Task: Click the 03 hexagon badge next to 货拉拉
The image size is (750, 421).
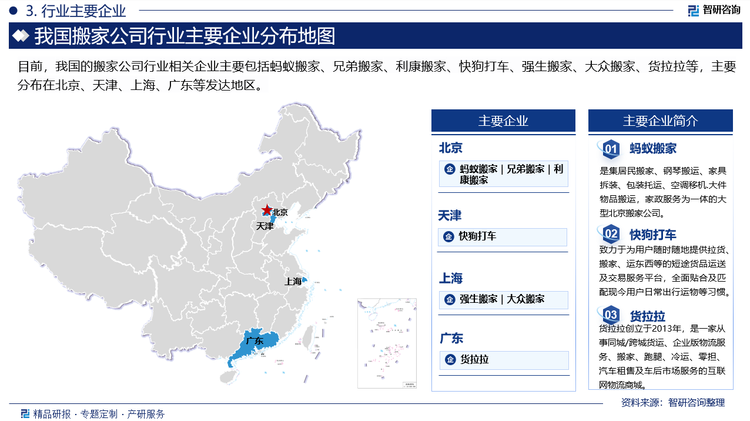Action: click(610, 315)
